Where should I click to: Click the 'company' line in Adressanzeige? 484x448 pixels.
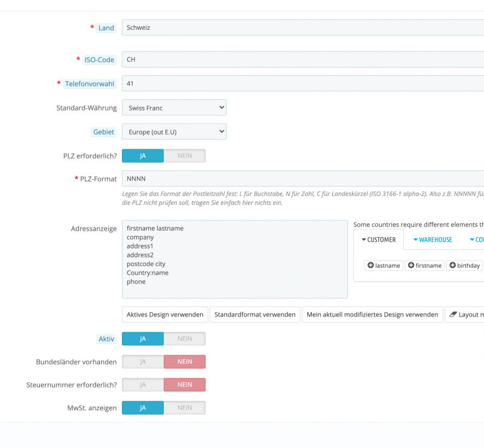click(x=140, y=237)
